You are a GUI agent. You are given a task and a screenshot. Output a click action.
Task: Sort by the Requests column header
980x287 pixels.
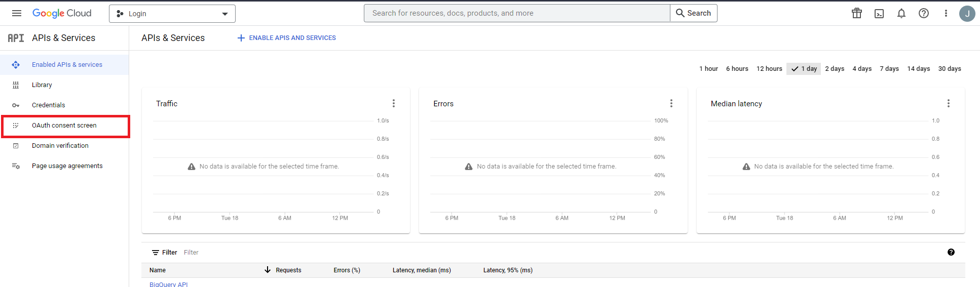click(288, 270)
